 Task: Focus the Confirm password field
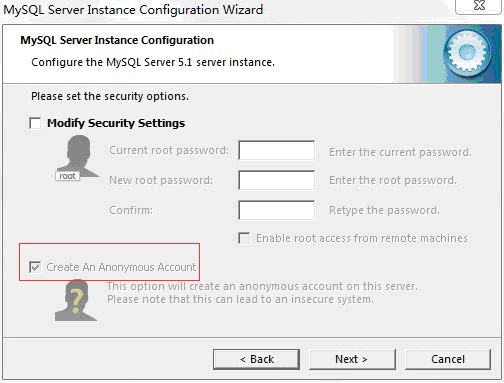(x=277, y=210)
